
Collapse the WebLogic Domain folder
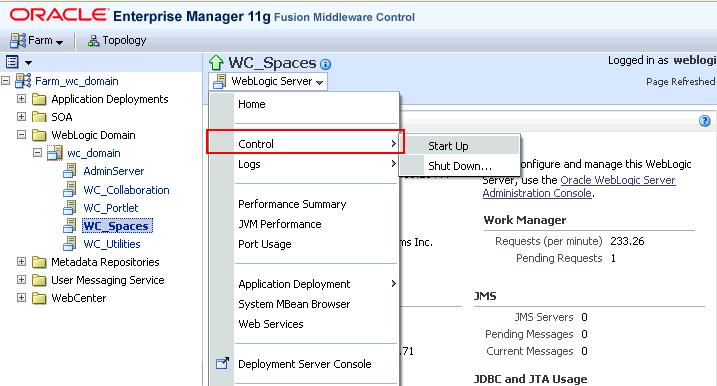tap(21, 135)
